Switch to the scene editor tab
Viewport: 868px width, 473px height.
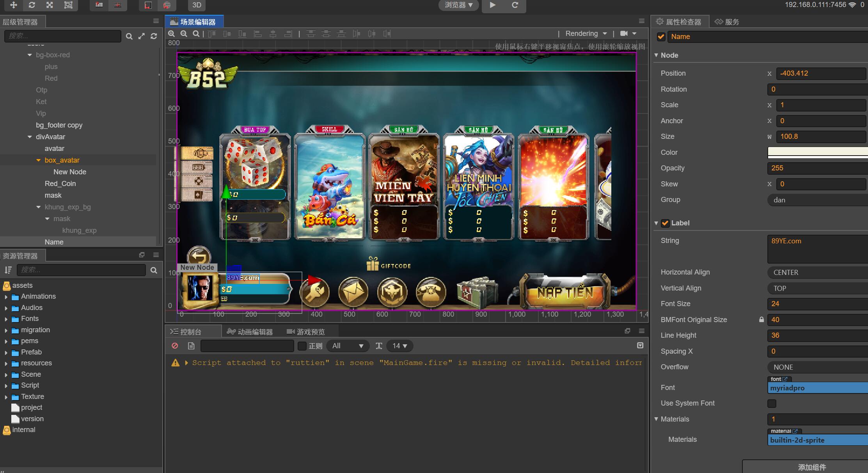[x=194, y=22]
